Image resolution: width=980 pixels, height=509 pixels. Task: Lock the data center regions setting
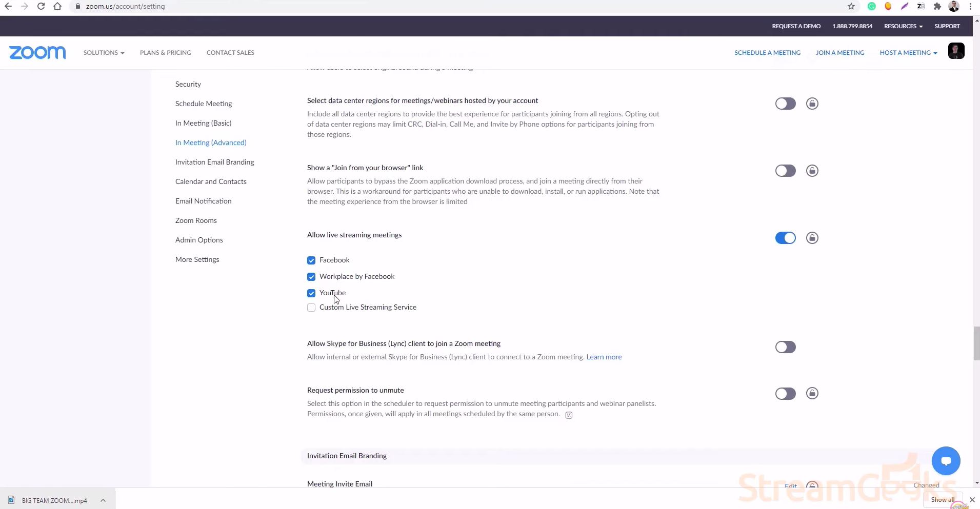tap(812, 104)
